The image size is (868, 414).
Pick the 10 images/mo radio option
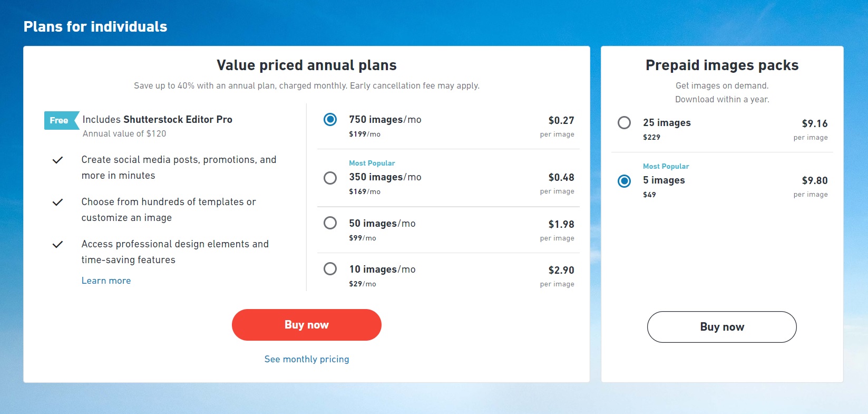(330, 269)
